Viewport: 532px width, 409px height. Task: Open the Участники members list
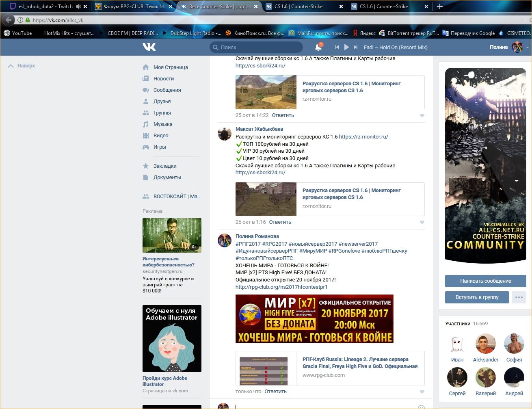tap(458, 324)
